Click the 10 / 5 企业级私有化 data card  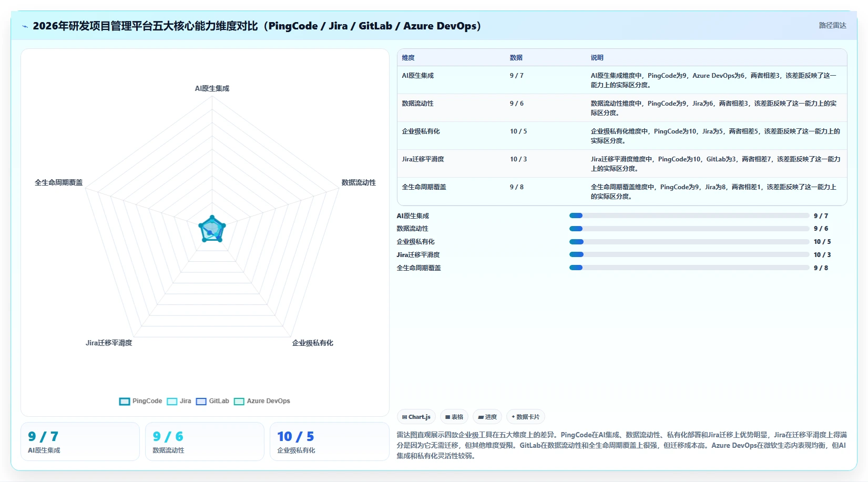(329, 442)
